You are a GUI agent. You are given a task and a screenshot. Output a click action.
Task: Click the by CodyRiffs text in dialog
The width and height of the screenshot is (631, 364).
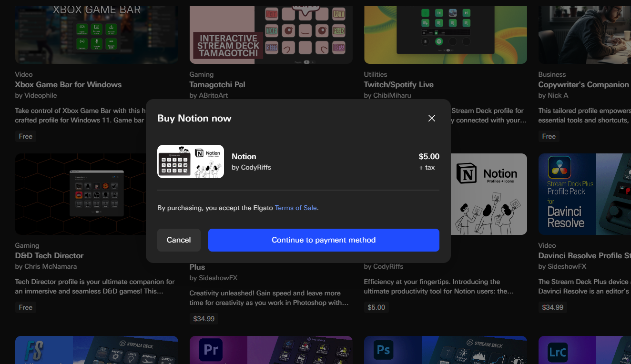coord(251,167)
